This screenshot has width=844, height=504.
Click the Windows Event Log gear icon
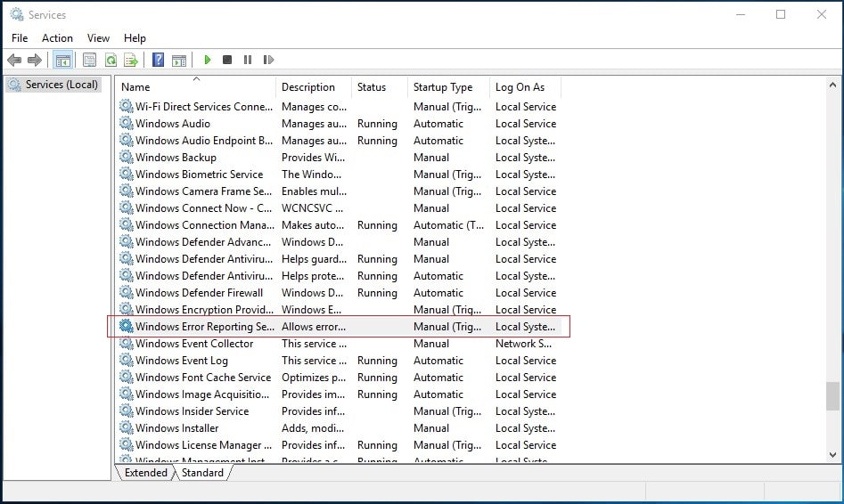(x=126, y=360)
